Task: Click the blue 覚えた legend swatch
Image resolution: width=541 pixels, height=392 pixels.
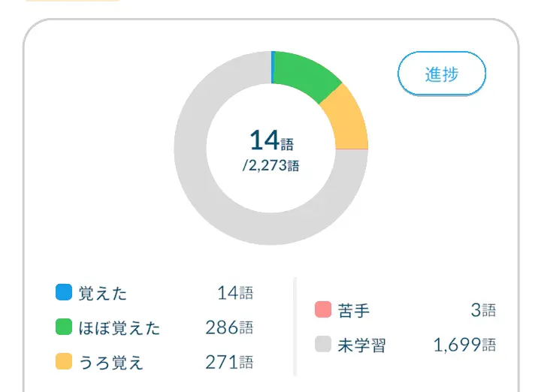Action: click(x=64, y=292)
